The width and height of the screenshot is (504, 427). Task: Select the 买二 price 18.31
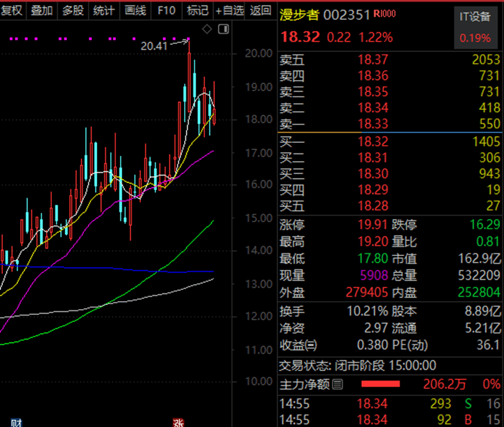tap(373, 157)
